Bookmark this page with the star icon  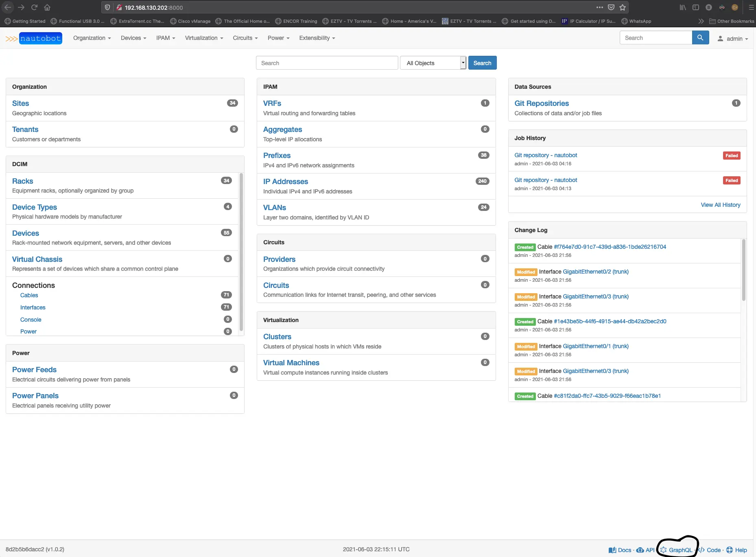[622, 7]
